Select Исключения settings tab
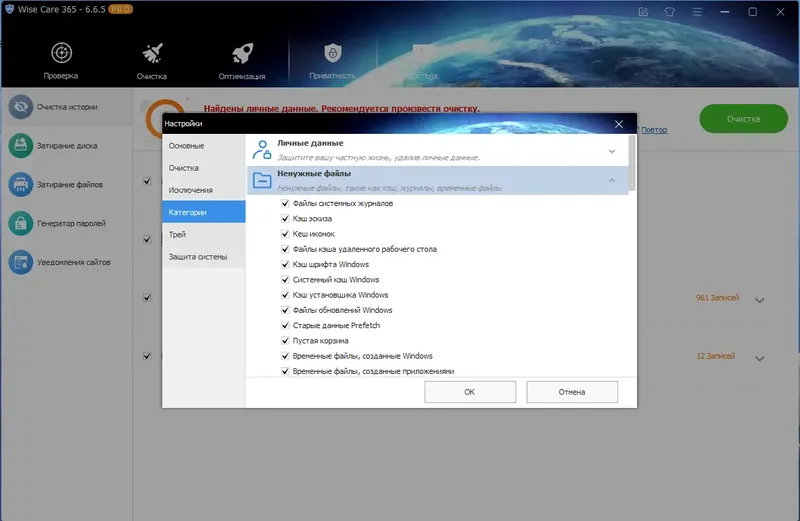Viewport: 800px width, 521px height. (x=204, y=190)
